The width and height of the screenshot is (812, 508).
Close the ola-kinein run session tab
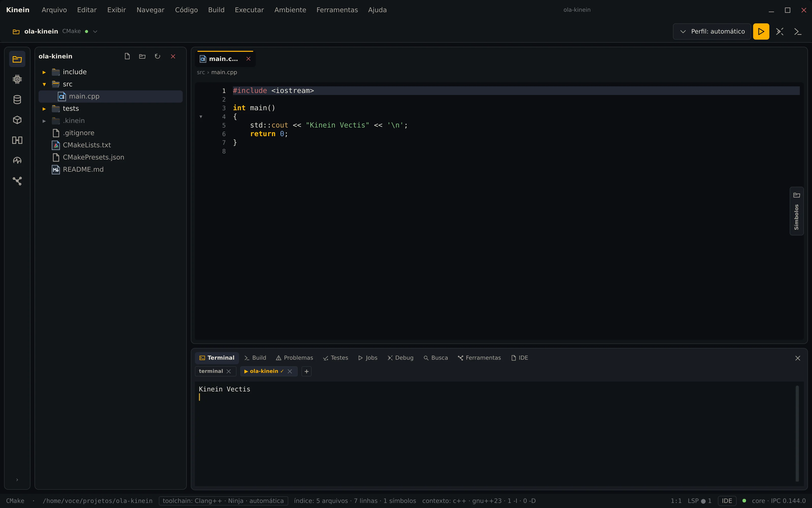click(x=290, y=371)
